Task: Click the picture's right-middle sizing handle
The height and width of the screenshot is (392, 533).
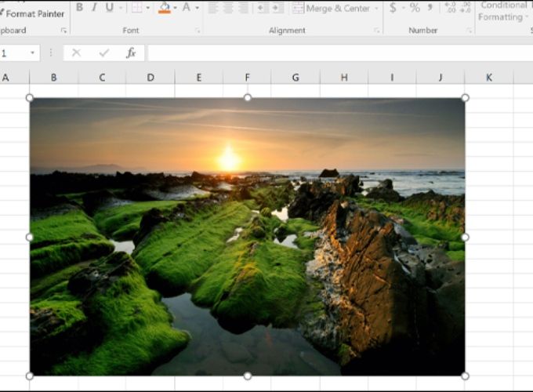Action: [465, 237]
